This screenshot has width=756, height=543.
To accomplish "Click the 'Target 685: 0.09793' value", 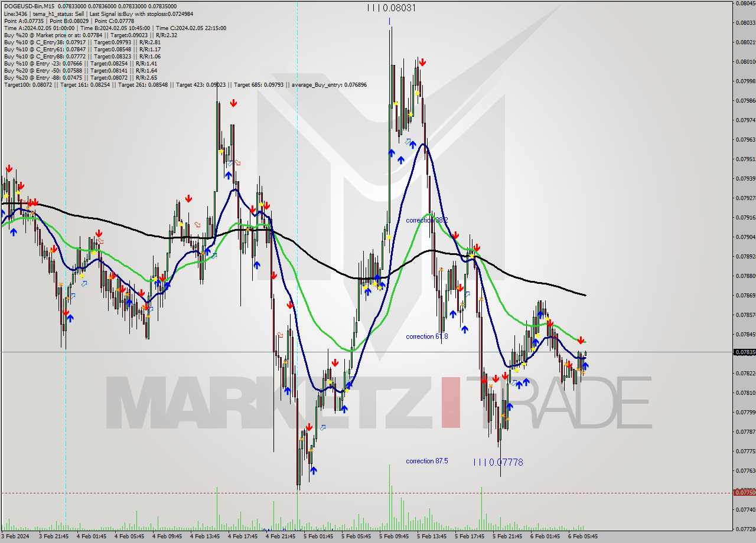I will point(259,84).
